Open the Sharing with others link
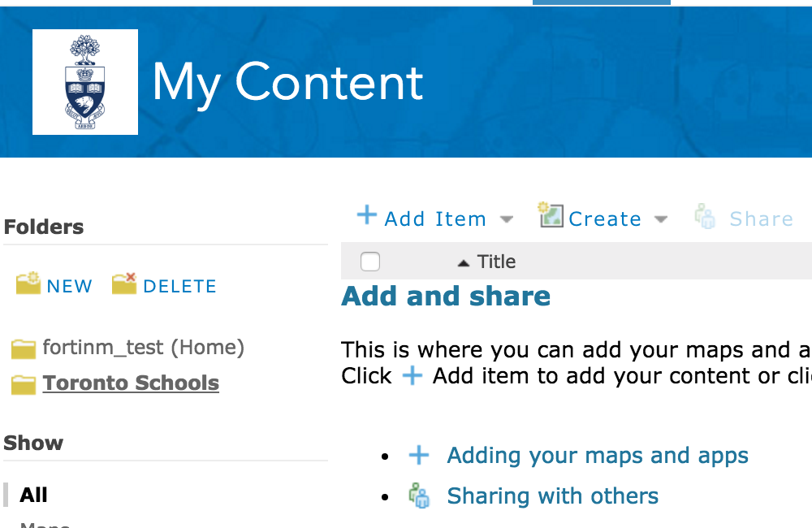 point(552,496)
